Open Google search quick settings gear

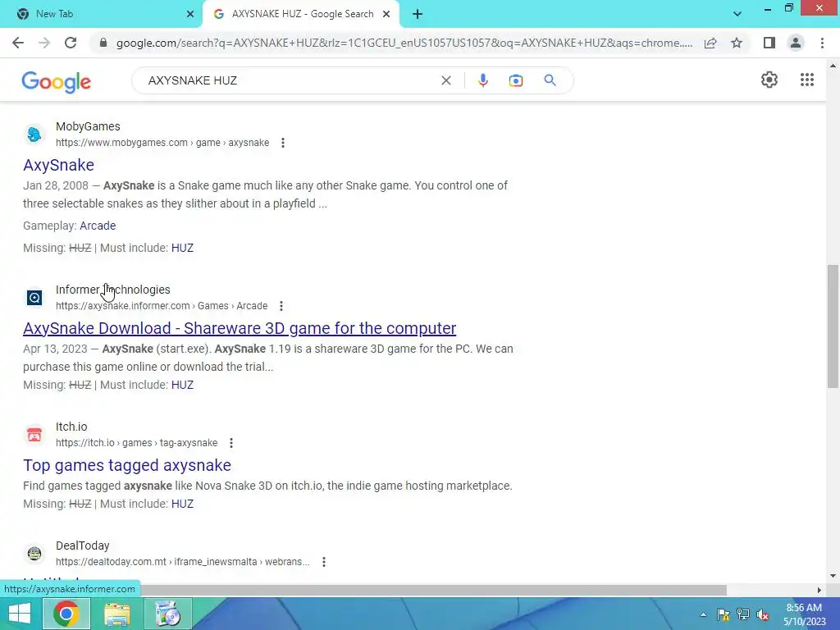coord(769,80)
